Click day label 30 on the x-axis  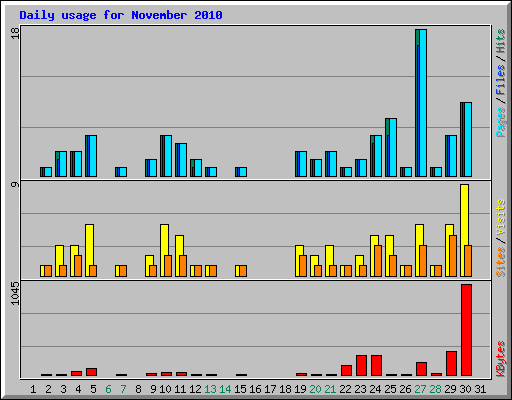click(465, 389)
